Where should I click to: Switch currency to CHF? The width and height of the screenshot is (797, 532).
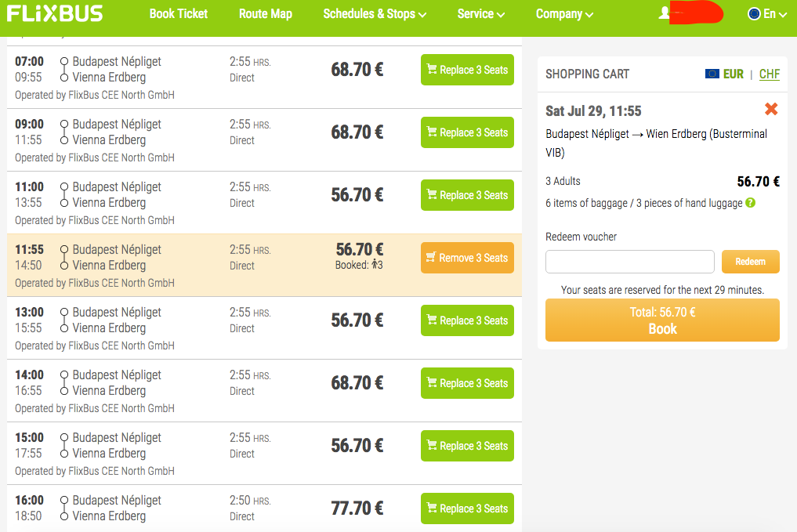click(x=770, y=74)
